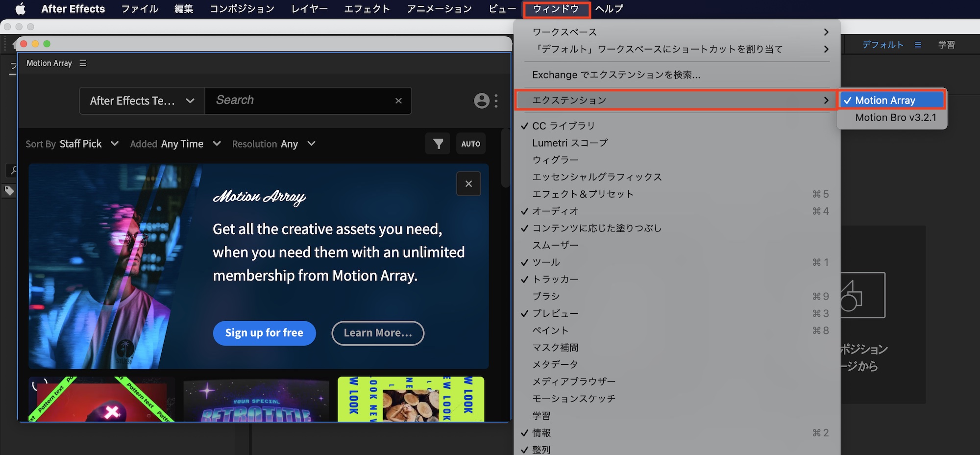
Task: Open 学習 panel from window menu
Action: pos(677,416)
